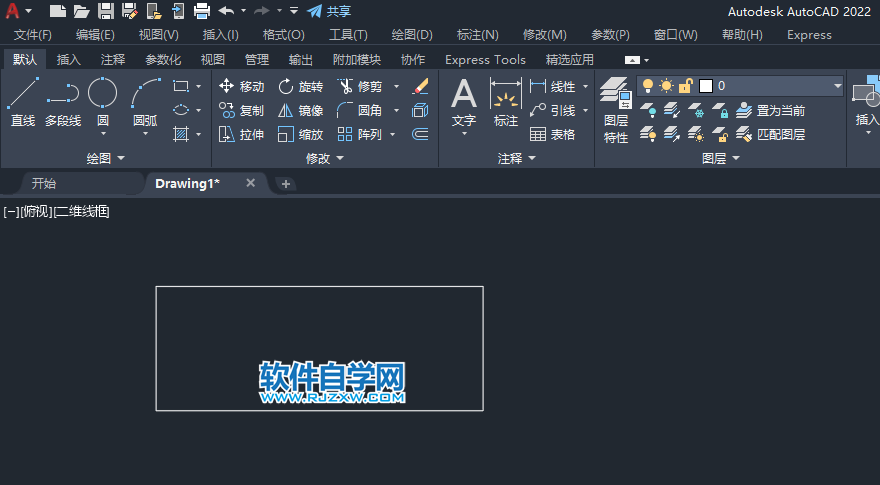
Task: Click the Erase eraser icon
Action: coord(420,86)
